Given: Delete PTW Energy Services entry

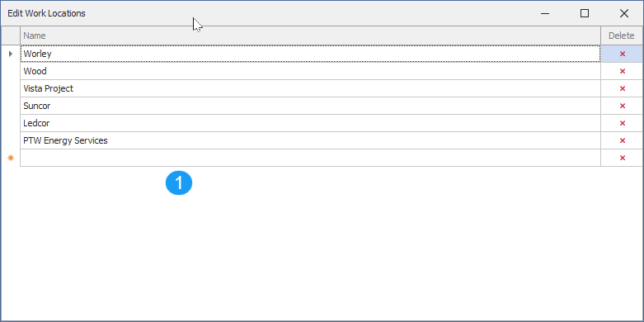Looking at the screenshot, I should (622, 140).
